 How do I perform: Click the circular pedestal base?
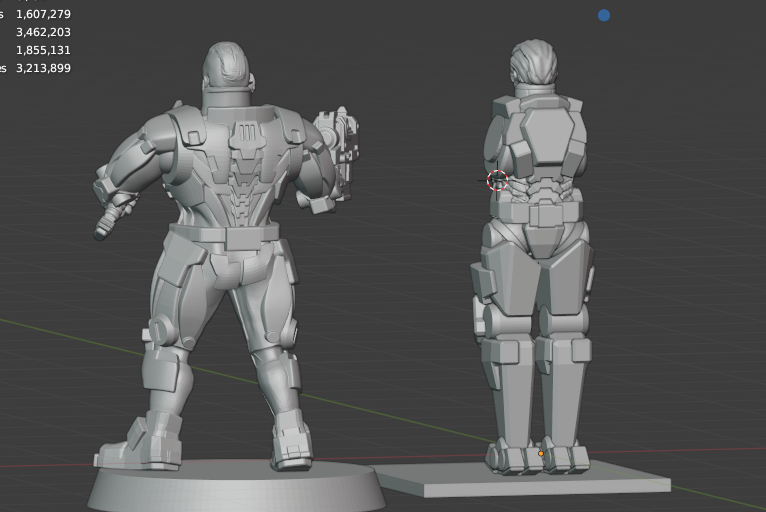[235, 486]
